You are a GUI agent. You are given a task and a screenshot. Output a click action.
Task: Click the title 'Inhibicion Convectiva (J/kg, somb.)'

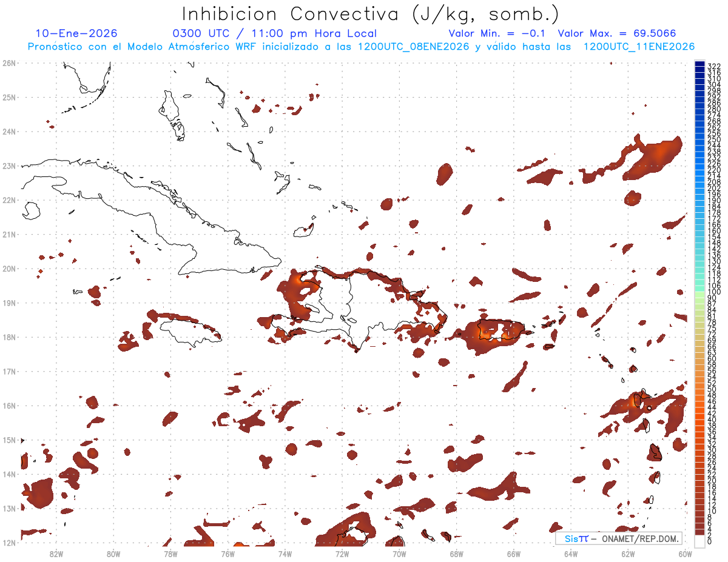371,14
